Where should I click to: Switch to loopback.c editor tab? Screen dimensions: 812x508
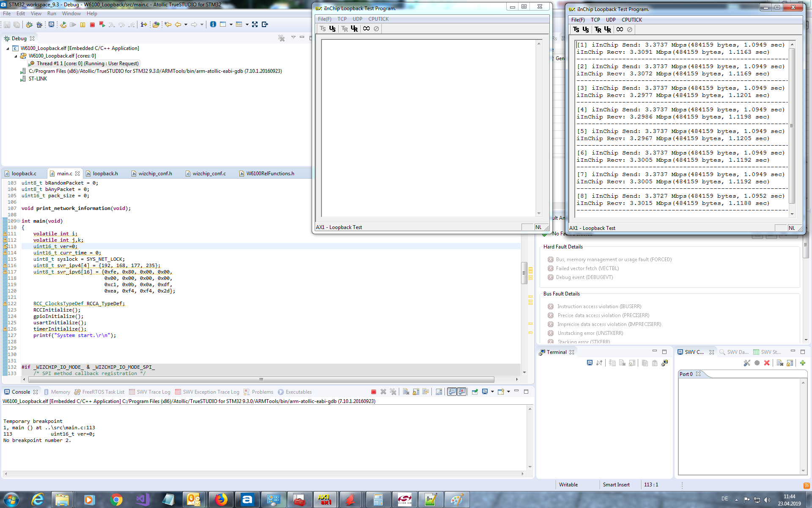pos(24,174)
